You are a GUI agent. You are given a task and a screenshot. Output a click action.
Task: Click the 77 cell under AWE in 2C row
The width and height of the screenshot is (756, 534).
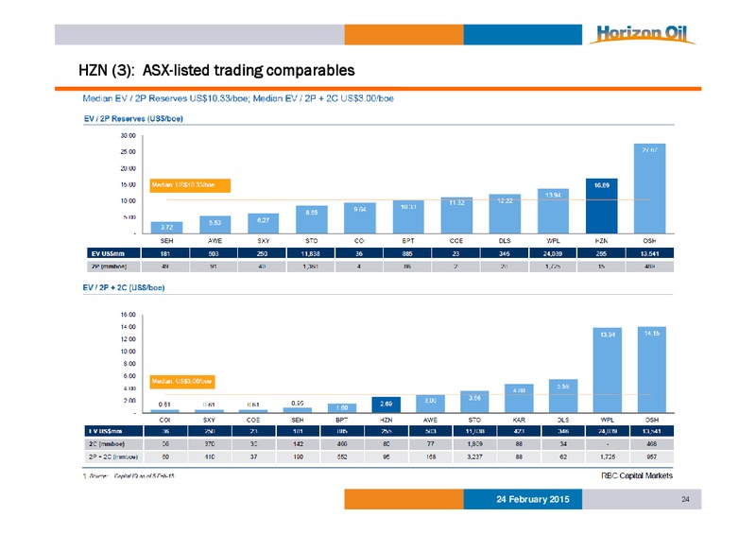pyautogui.click(x=431, y=444)
